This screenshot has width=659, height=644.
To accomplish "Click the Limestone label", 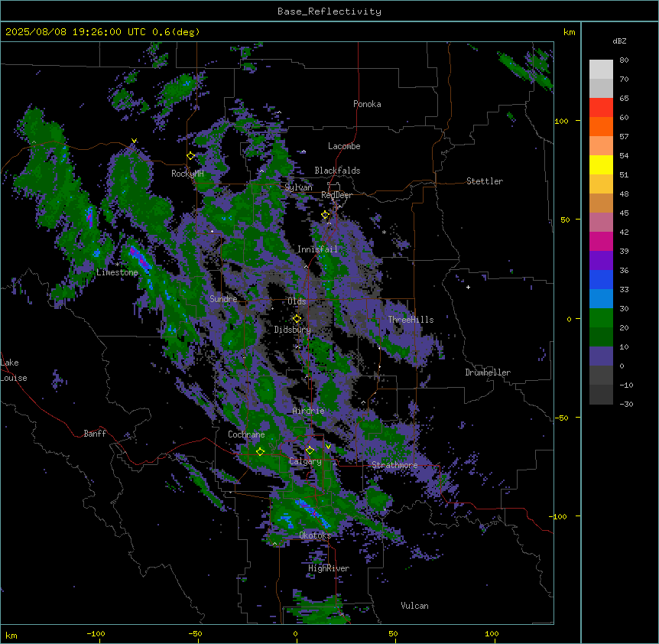I will pyautogui.click(x=117, y=272).
